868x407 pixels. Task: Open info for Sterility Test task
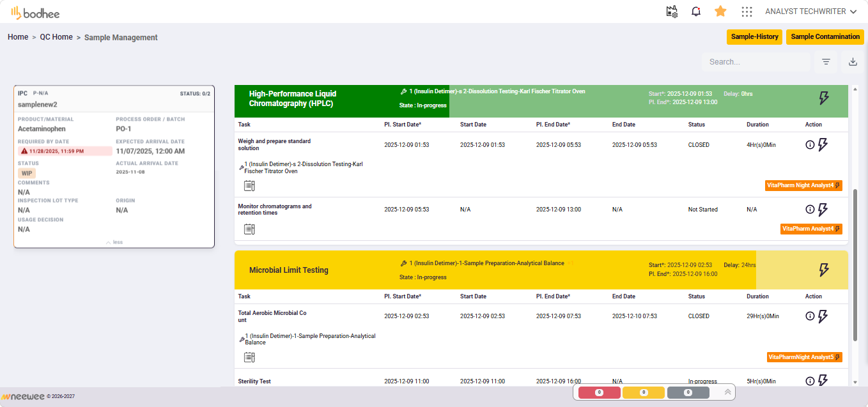pos(810,381)
